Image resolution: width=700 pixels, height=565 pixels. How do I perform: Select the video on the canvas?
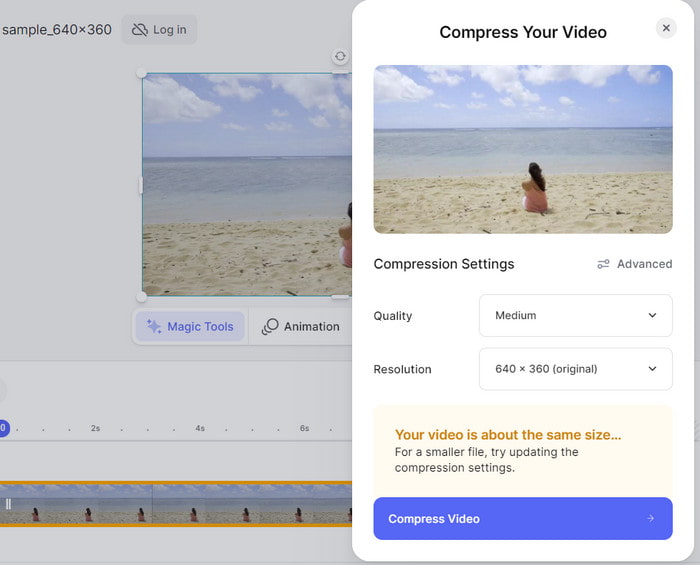click(x=247, y=185)
